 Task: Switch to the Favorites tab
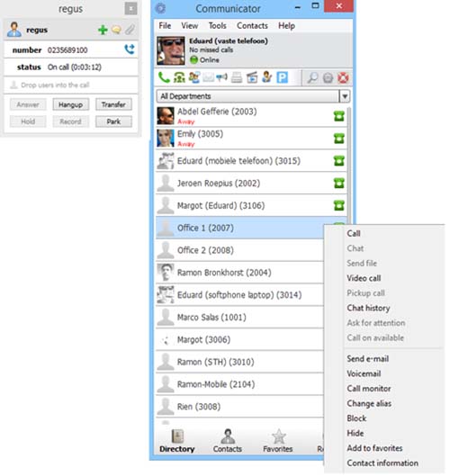[x=278, y=441]
